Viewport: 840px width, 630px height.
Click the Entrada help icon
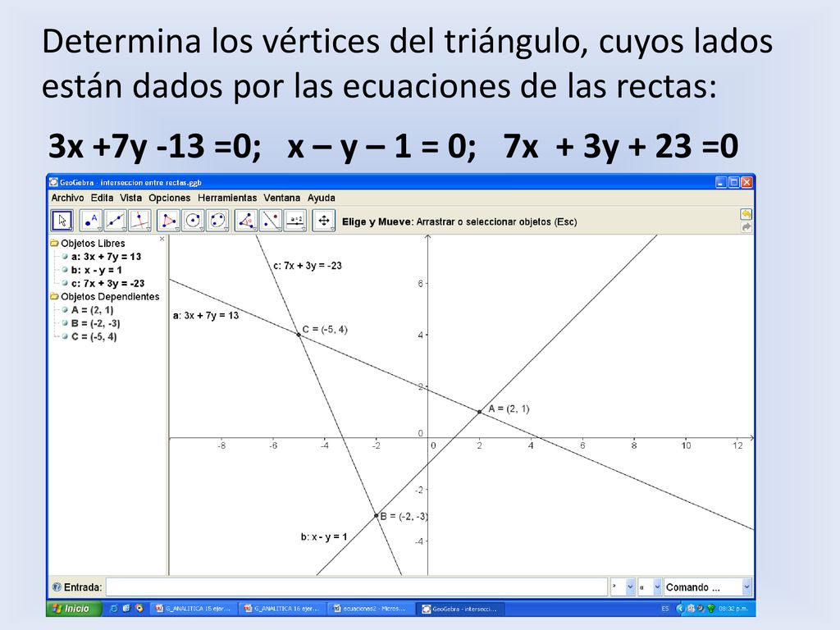pyautogui.click(x=57, y=587)
